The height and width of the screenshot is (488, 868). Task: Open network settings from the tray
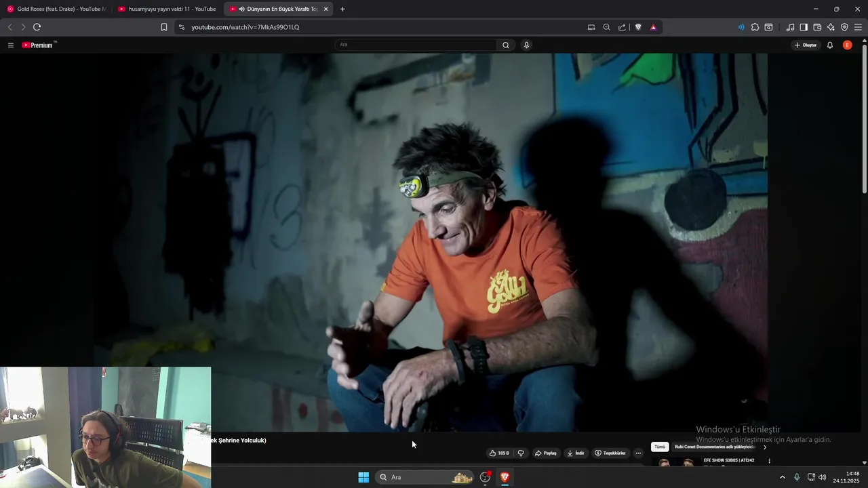tap(811, 477)
